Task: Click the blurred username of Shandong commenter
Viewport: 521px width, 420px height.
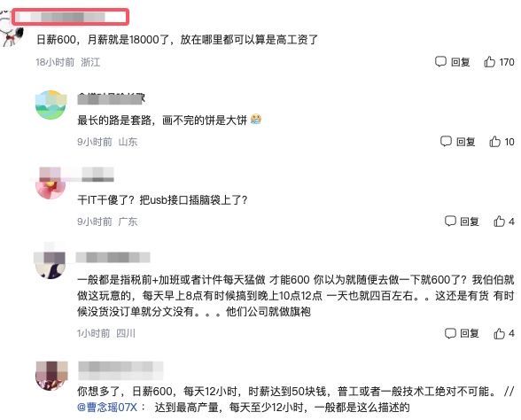Action: click(112, 98)
